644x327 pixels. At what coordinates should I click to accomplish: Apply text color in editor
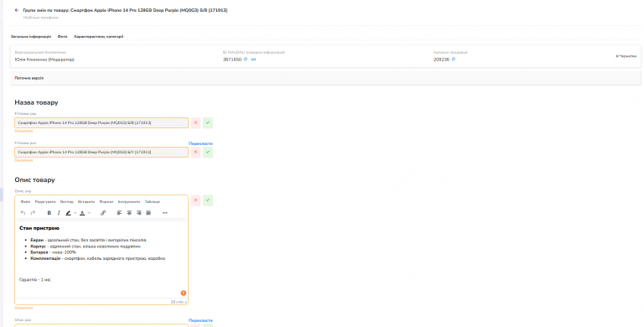[x=82, y=213]
